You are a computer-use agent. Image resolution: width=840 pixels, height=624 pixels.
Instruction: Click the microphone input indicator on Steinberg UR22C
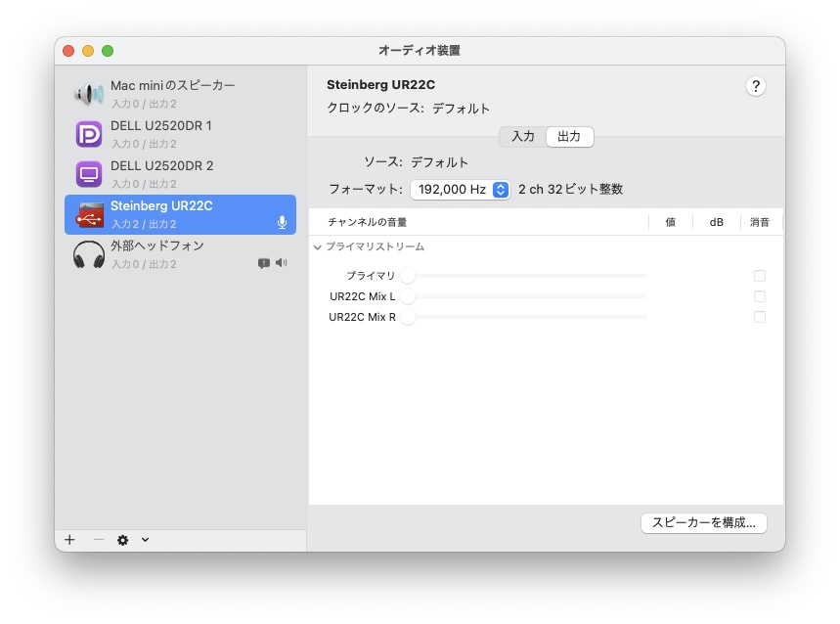282,222
